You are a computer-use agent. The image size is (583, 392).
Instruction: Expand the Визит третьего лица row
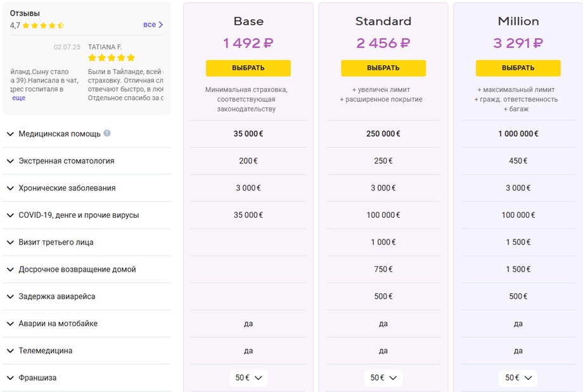pos(86,243)
